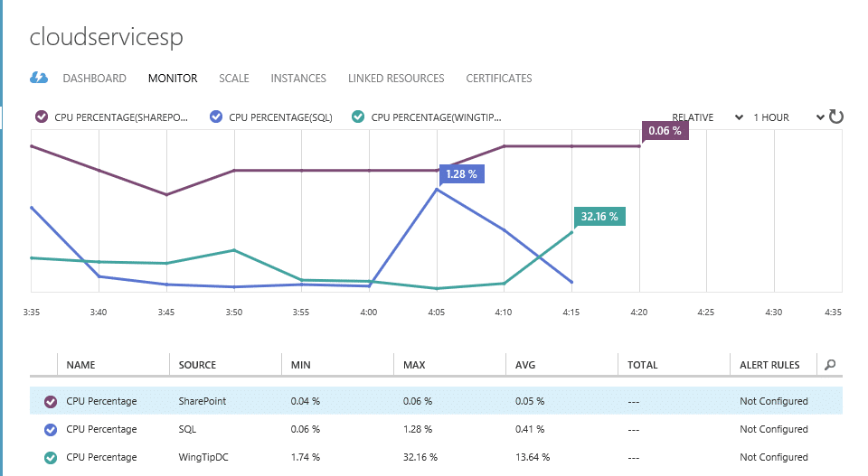Viewport: 868px width, 476px height.
Task: Click the 32.16 % max table cell
Action: tap(420, 458)
